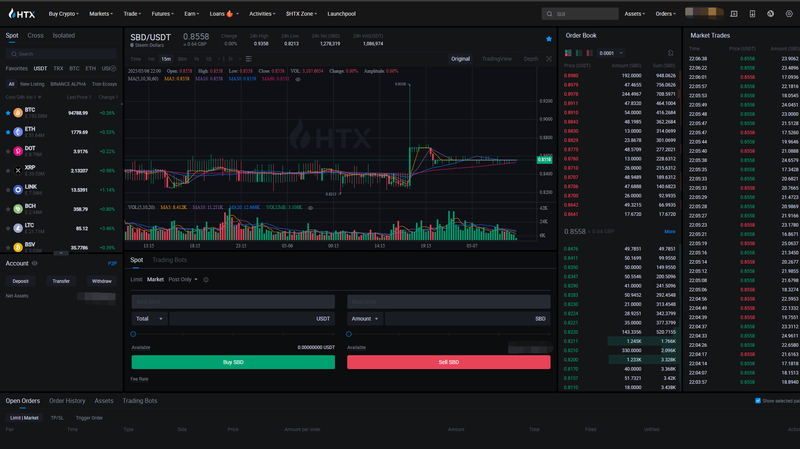This screenshot has width=800, height=449.
Task: Toggle MA indicator visibility eye icon
Action: (x=298, y=79)
